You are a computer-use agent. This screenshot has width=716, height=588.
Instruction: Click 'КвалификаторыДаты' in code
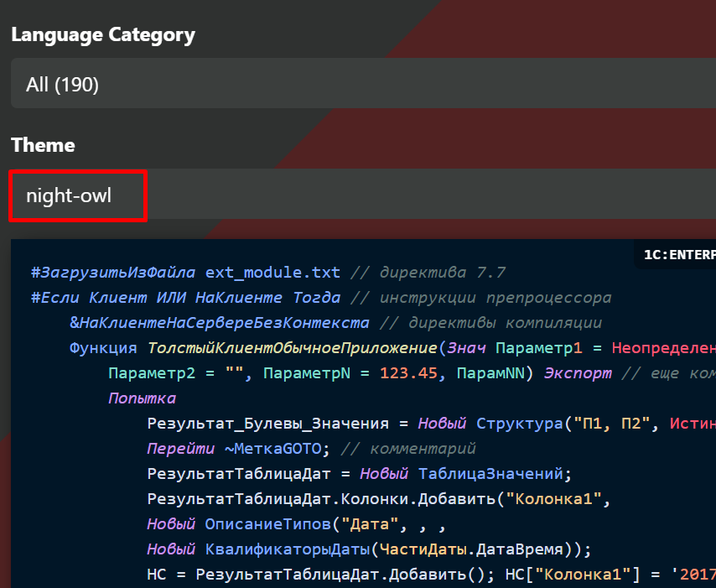click(288, 549)
